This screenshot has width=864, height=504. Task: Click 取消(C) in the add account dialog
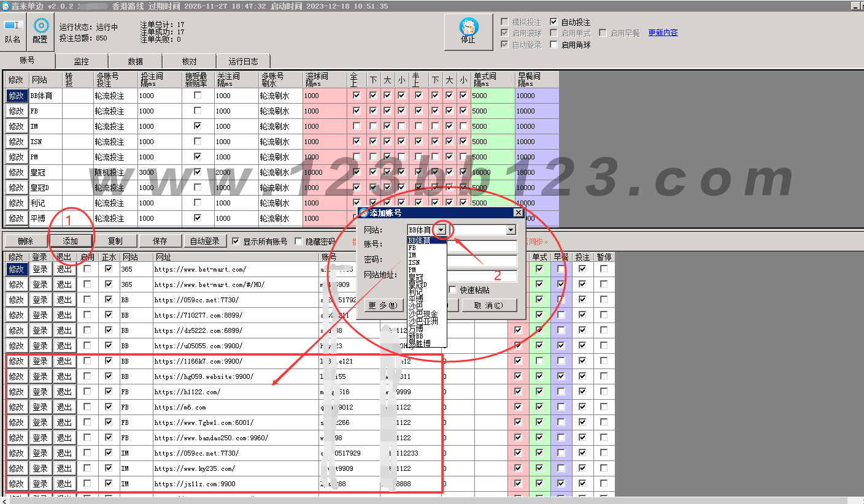point(489,305)
